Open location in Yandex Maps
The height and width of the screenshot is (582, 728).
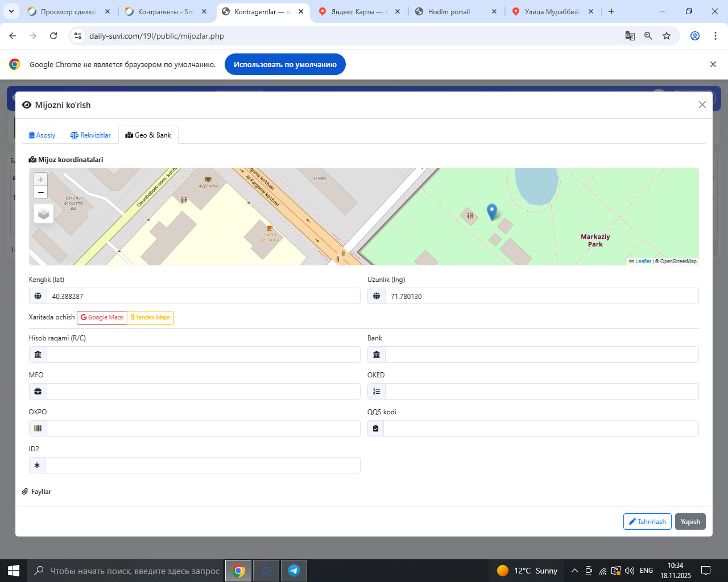[x=151, y=317]
